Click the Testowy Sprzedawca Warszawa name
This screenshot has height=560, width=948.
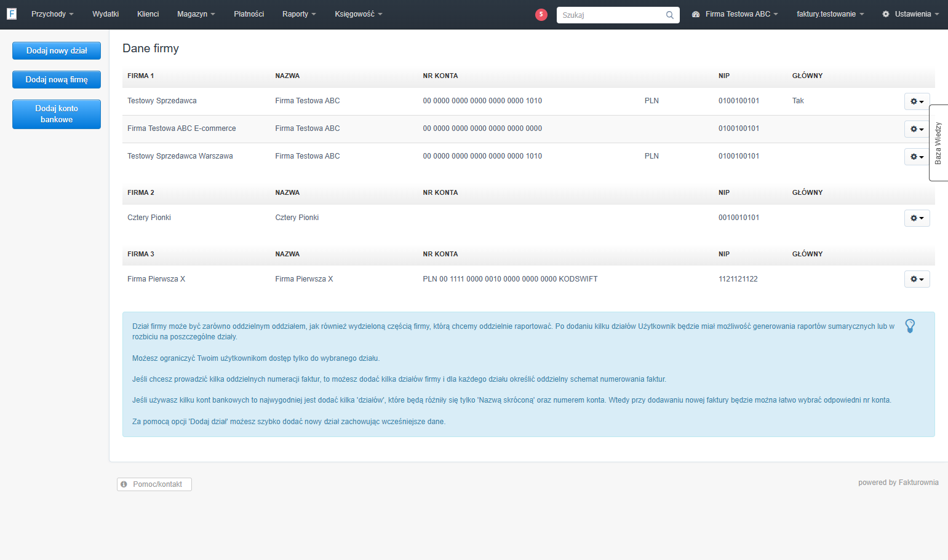coord(180,156)
